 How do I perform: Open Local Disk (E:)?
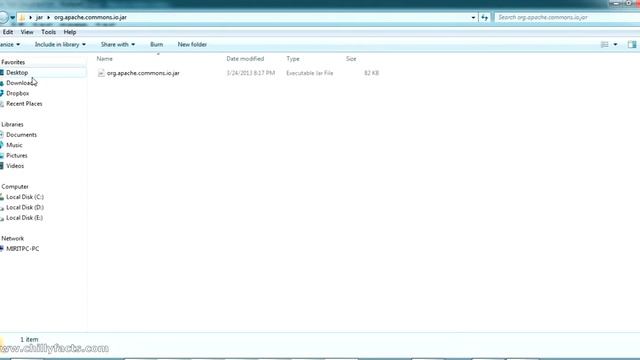[x=24, y=218]
